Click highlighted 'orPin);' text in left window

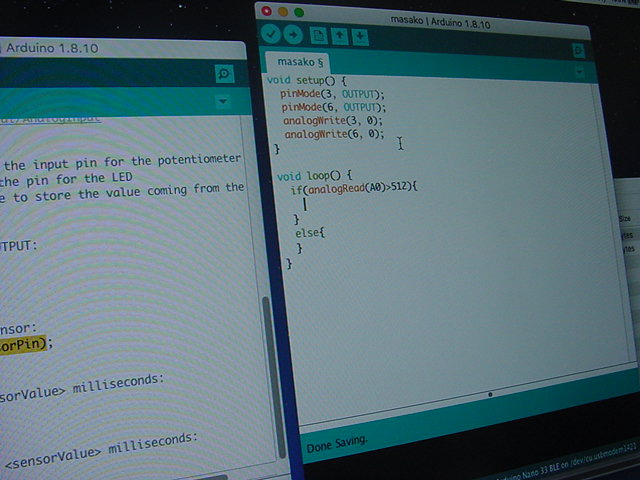pos(23,345)
